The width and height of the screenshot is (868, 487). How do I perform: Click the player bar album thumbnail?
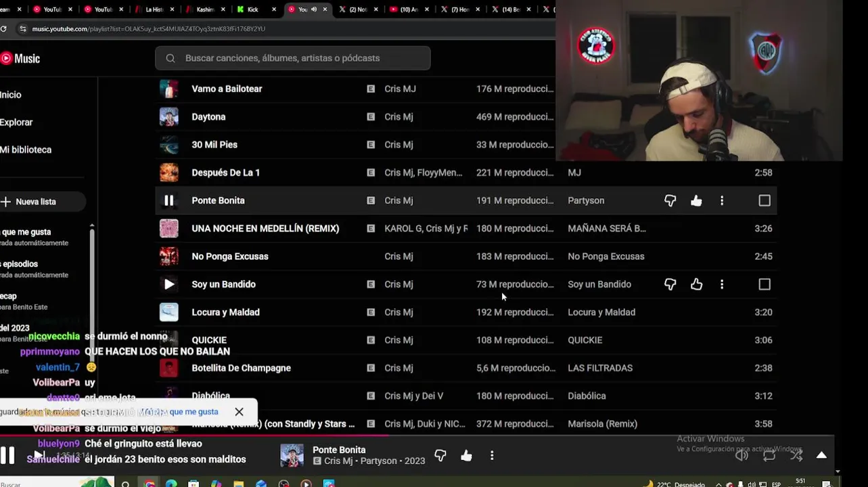(292, 455)
